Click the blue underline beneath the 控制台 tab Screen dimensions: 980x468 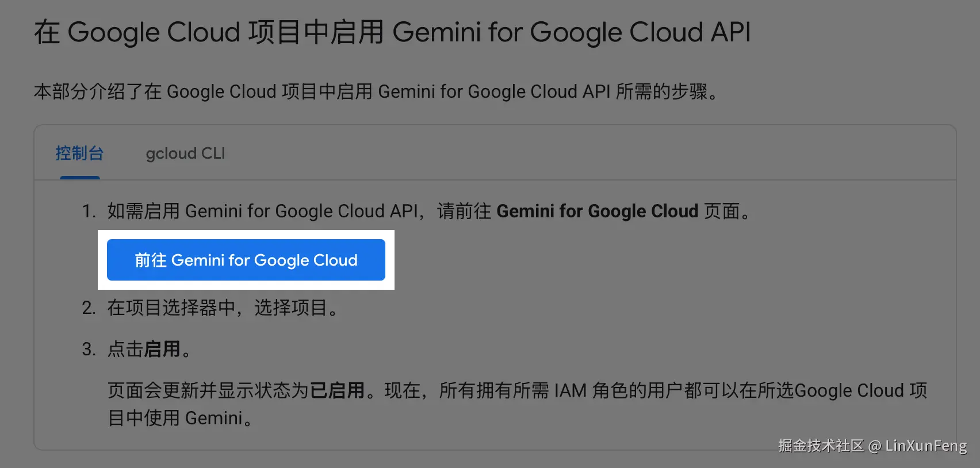point(80,178)
